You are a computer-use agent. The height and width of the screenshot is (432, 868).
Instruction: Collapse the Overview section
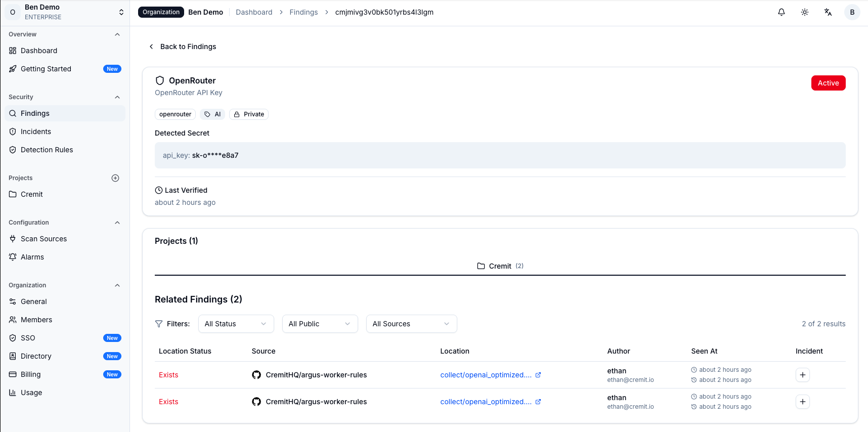coord(117,34)
